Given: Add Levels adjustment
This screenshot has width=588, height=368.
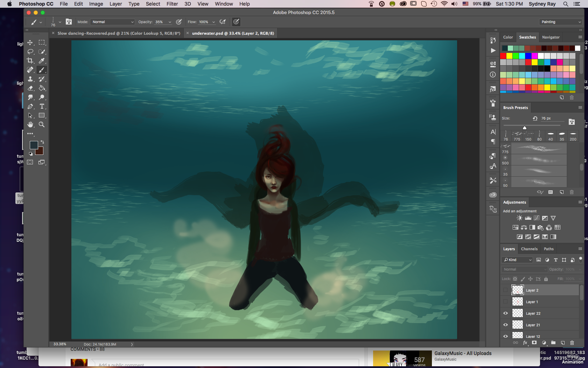Looking at the screenshot, I should tap(528, 218).
